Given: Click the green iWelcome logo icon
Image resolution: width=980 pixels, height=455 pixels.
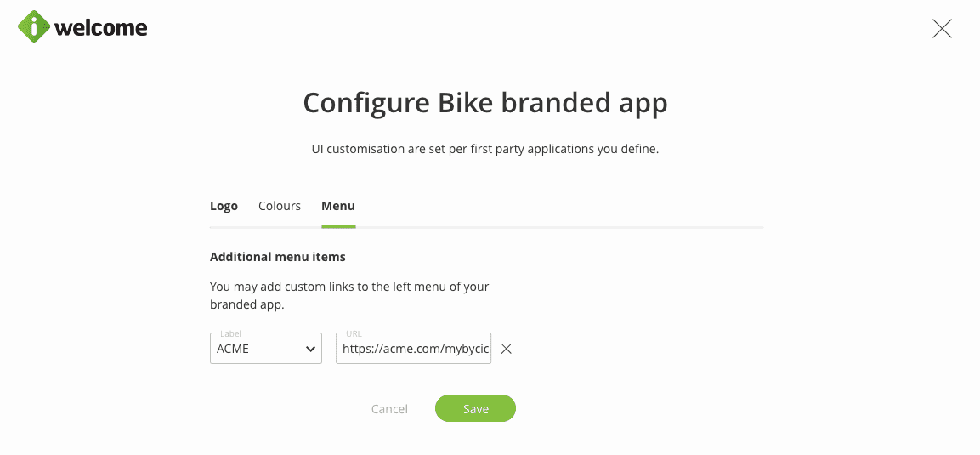Looking at the screenshot, I should coord(34,27).
